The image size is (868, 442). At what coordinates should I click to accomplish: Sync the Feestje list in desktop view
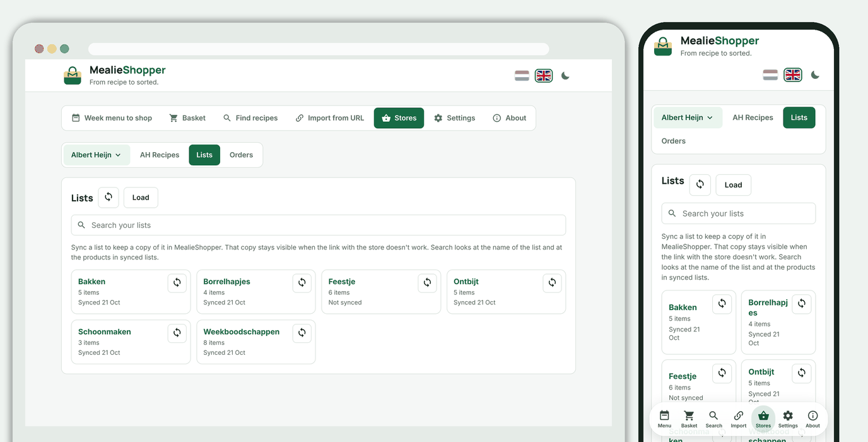click(x=427, y=283)
